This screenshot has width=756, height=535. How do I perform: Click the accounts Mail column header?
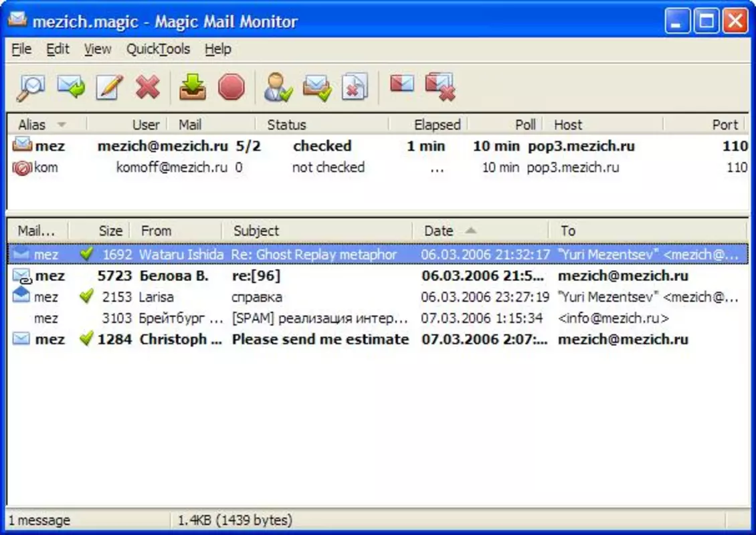point(211,125)
